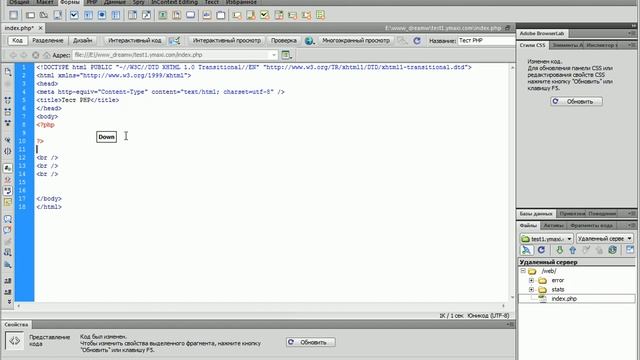Switch to the Spry insert tab
Image resolution: width=640 pixels, height=360 pixels.
pos(138,2)
